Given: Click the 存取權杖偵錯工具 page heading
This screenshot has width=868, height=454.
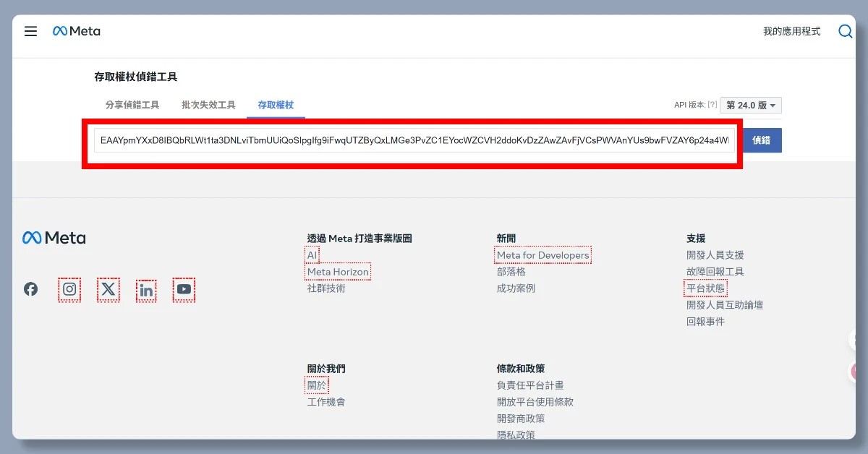Looking at the screenshot, I should pos(136,77).
